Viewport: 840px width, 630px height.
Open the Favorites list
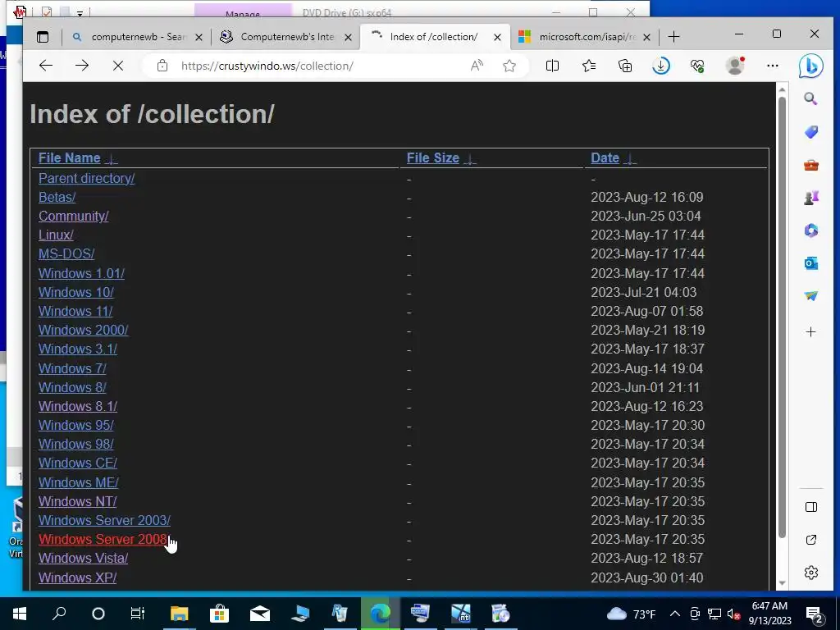(589, 66)
